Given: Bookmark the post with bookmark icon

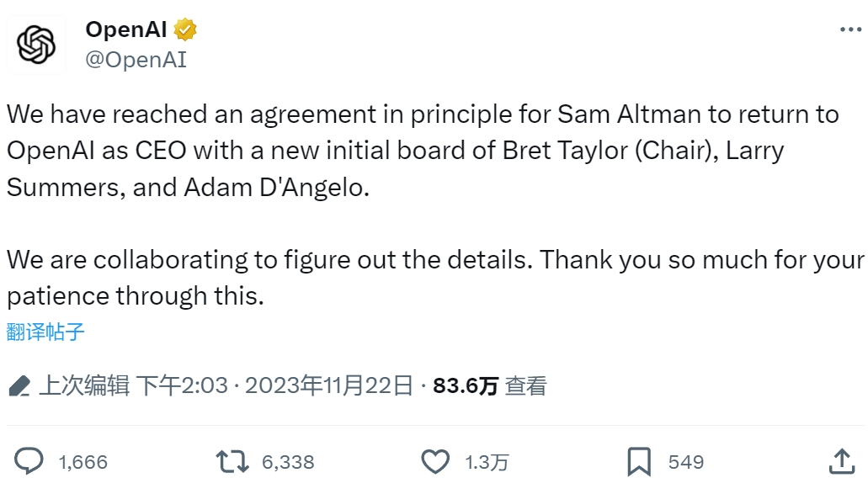Looking at the screenshot, I should coord(639,461).
